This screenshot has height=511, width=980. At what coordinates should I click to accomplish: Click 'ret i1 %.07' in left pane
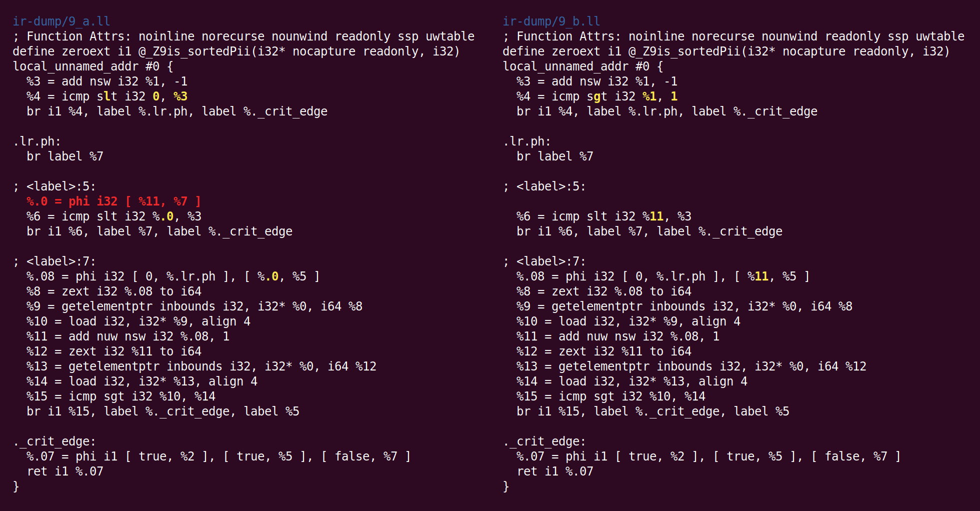(x=65, y=471)
